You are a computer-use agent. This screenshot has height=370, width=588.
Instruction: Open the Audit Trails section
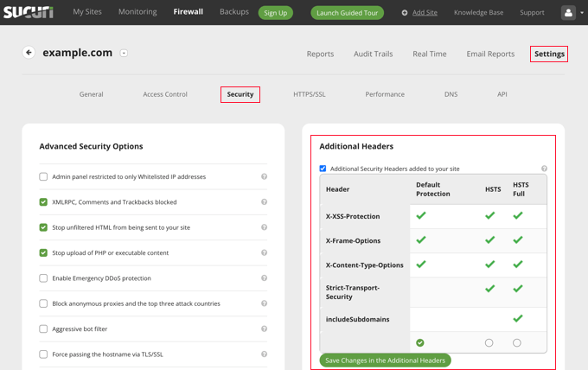pos(373,54)
